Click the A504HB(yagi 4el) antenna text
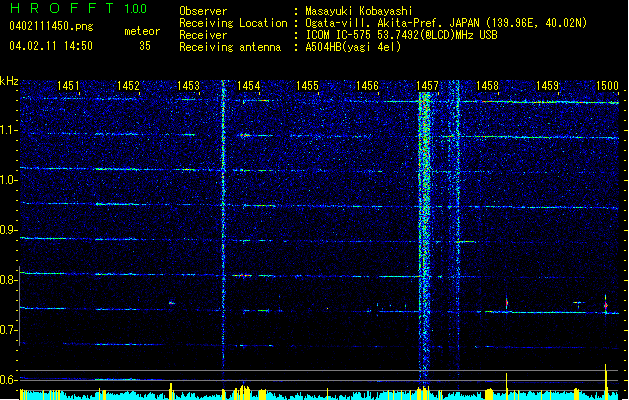 point(353,47)
